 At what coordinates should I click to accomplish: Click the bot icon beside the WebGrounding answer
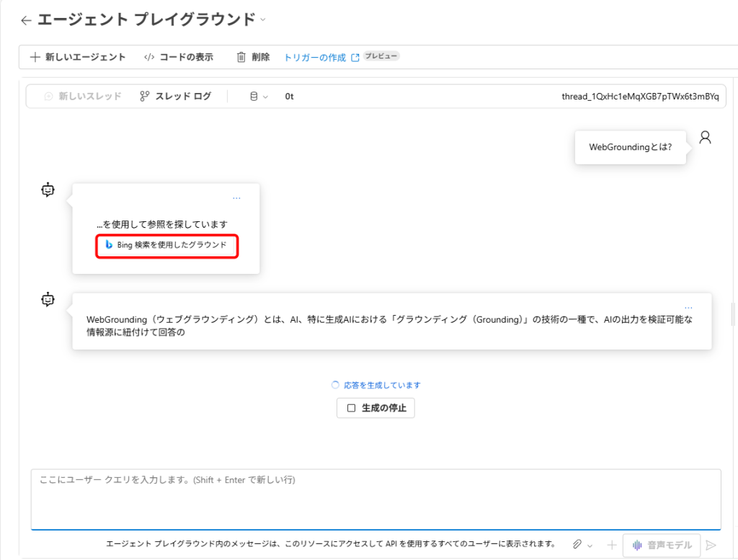pyautogui.click(x=48, y=300)
